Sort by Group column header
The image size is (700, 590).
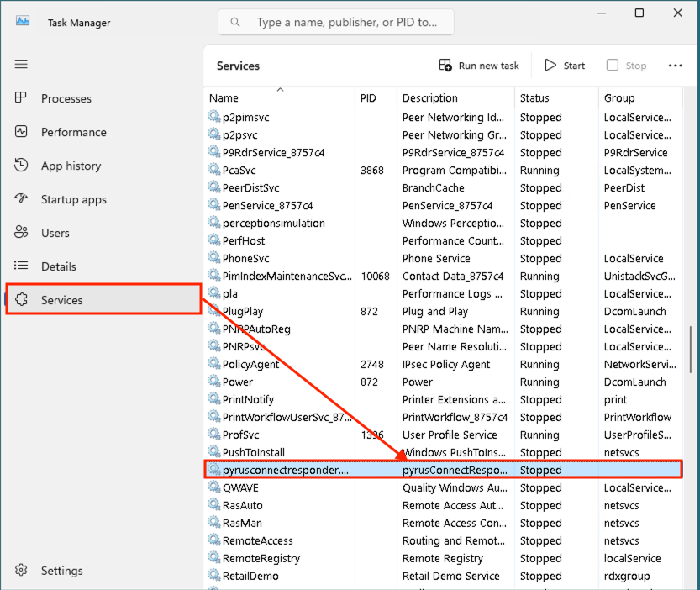(640, 97)
